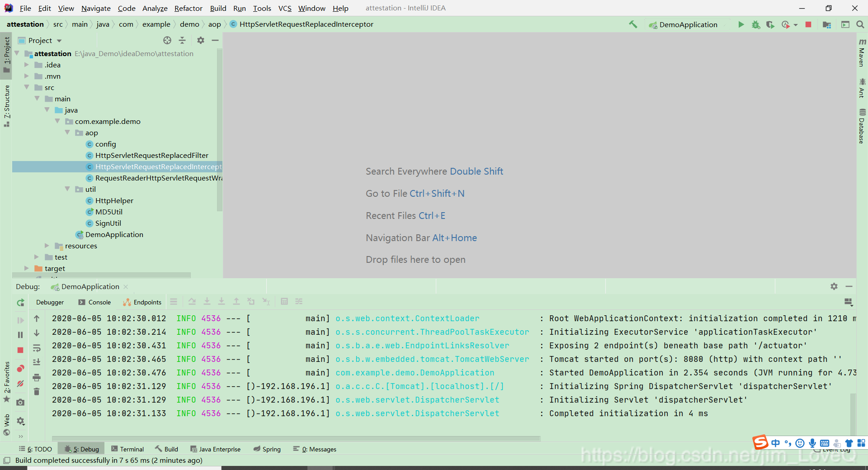Rerun DemoApplication in the Debug panel
Viewport: 868px width, 470px height.
(x=20, y=303)
